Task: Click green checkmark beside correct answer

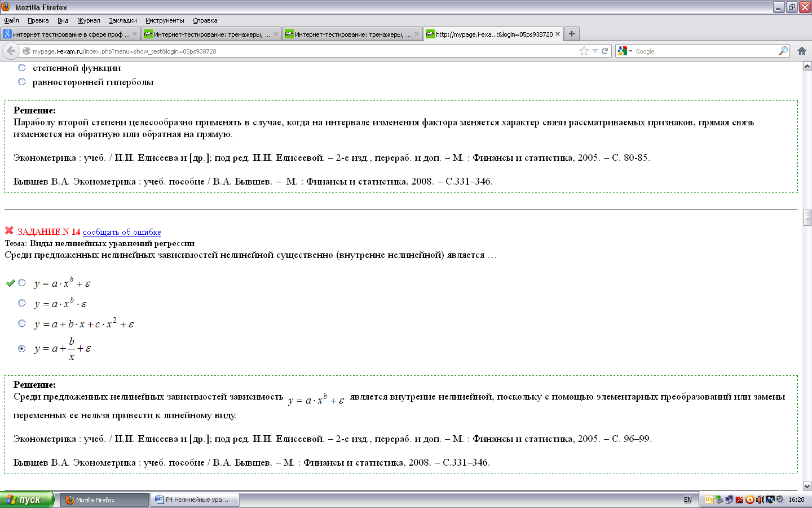Action: coord(10,283)
